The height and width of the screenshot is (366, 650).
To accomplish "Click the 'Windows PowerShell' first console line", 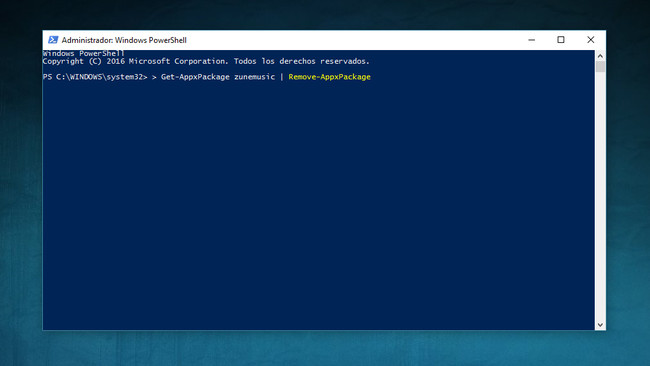I will 83,53.
